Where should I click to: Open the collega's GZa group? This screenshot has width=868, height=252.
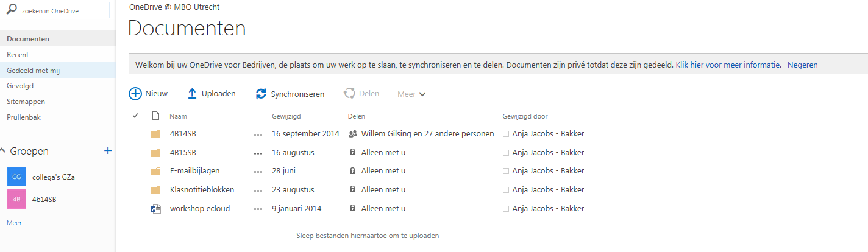click(54, 177)
